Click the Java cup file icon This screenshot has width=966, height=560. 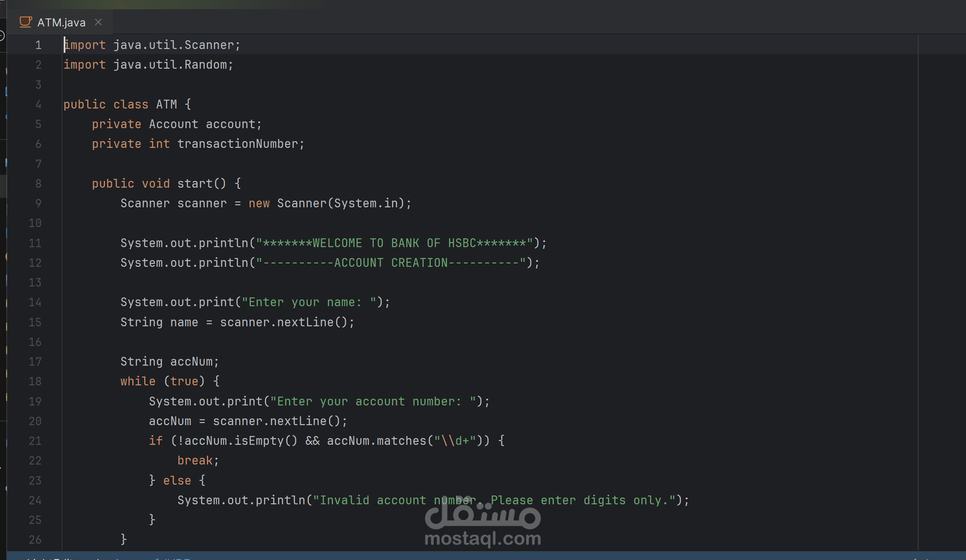pyautogui.click(x=26, y=22)
